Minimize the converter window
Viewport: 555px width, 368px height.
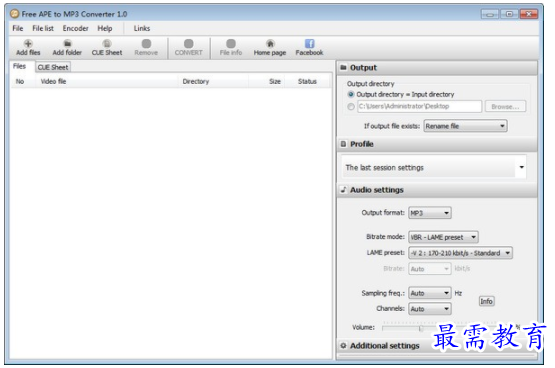[x=490, y=14]
